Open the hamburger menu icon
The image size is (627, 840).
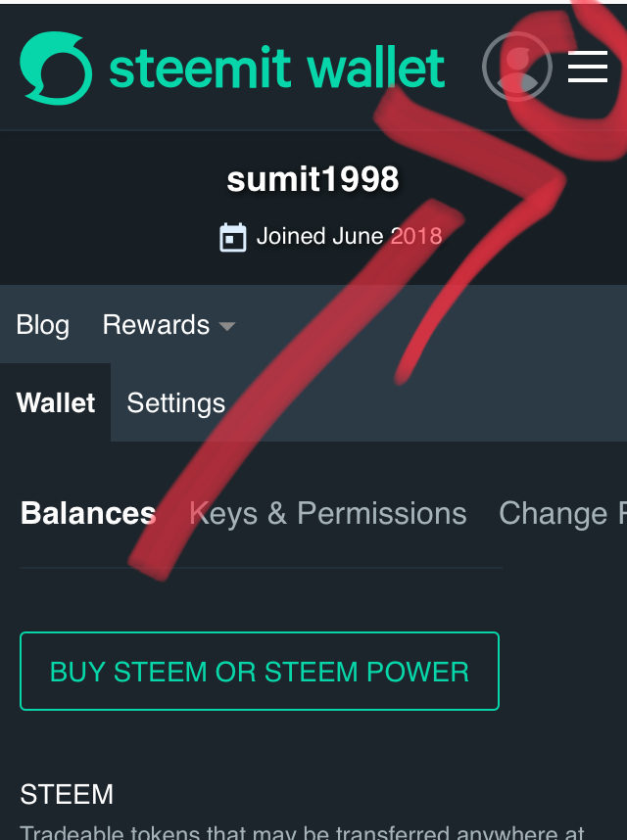pos(588,67)
